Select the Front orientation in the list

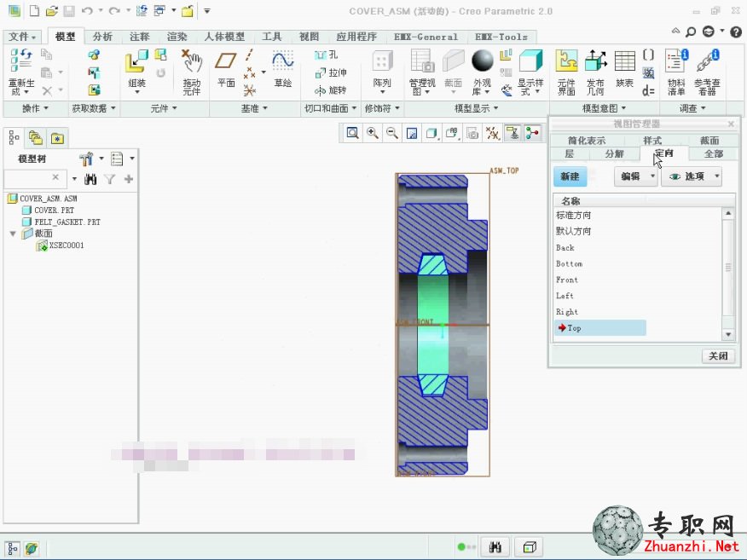pyautogui.click(x=567, y=280)
